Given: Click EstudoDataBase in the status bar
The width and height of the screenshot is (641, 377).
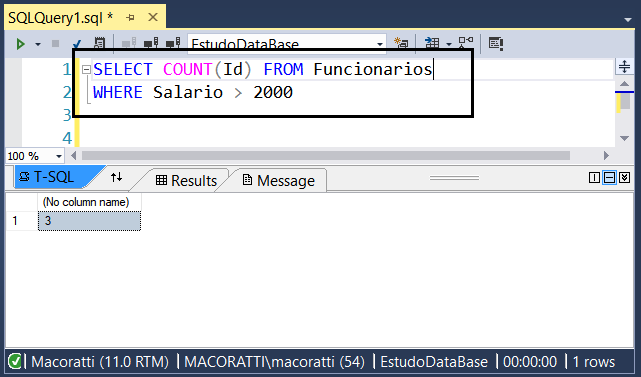Looking at the screenshot, I should [434, 362].
